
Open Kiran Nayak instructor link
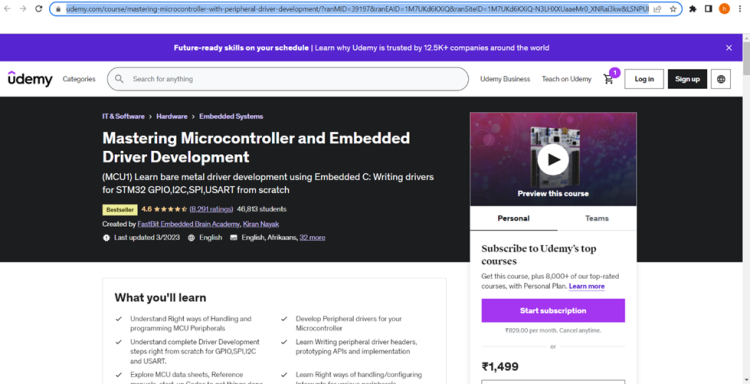261,224
